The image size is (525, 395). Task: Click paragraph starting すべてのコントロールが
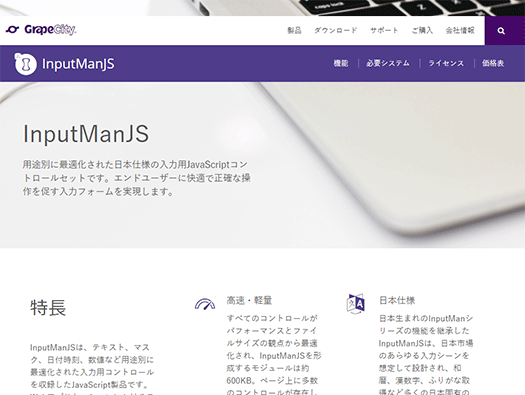pyautogui.click(x=274, y=355)
